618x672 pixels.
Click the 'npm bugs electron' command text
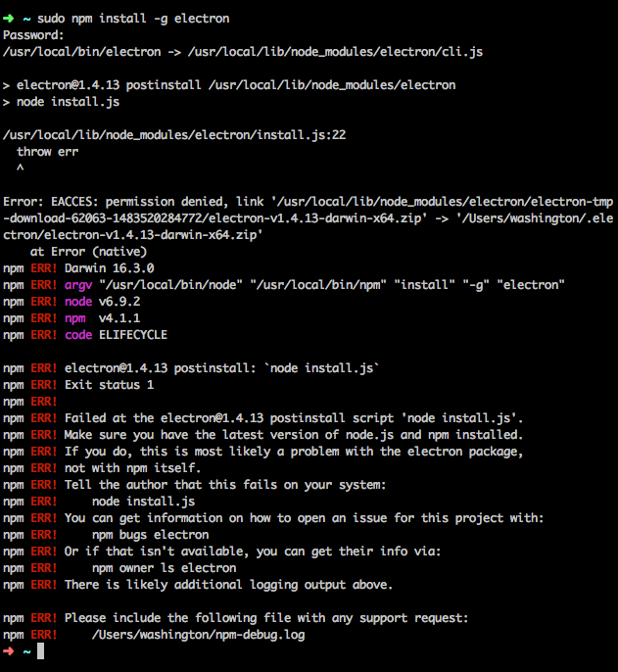tap(151, 535)
